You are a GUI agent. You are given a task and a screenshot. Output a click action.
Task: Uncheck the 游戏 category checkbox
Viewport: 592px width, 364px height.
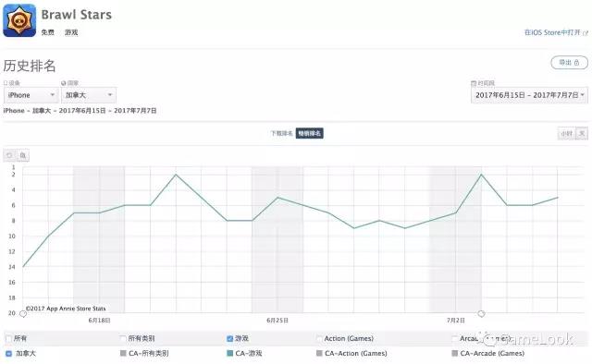(229, 339)
